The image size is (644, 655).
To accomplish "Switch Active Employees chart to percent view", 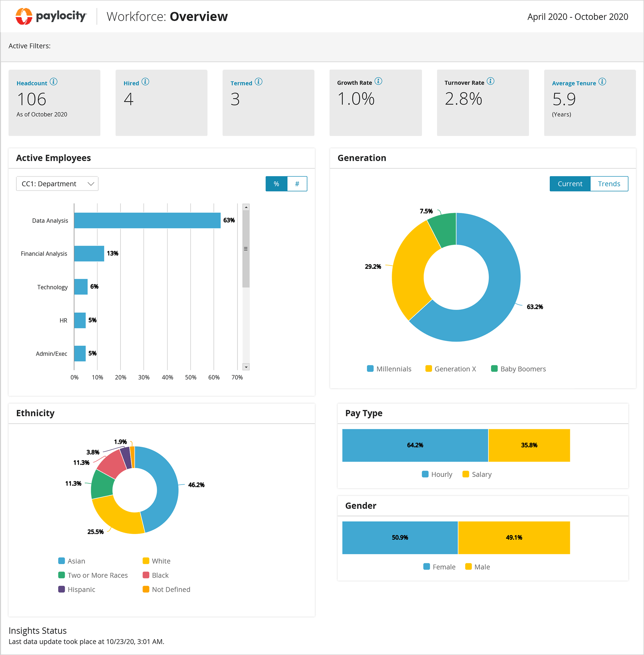I will point(276,183).
